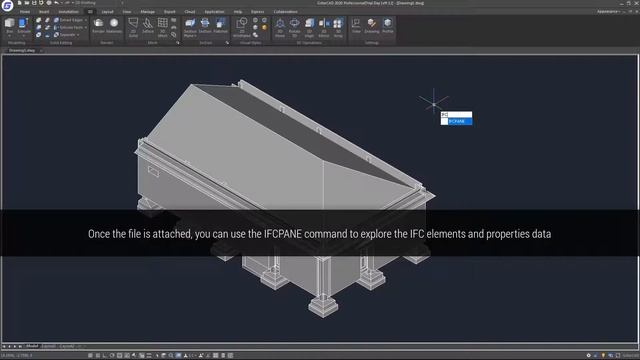Choose IFCPANE from the command autocomplete list
640x360 pixels.
pyautogui.click(x=456, y=122)
